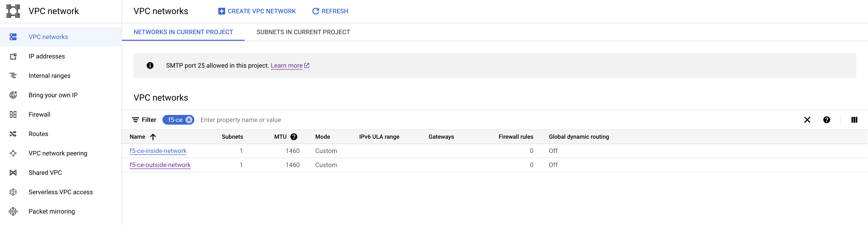Click the MTU help question mark
The image size is (868, 225).
pos(294,137)
